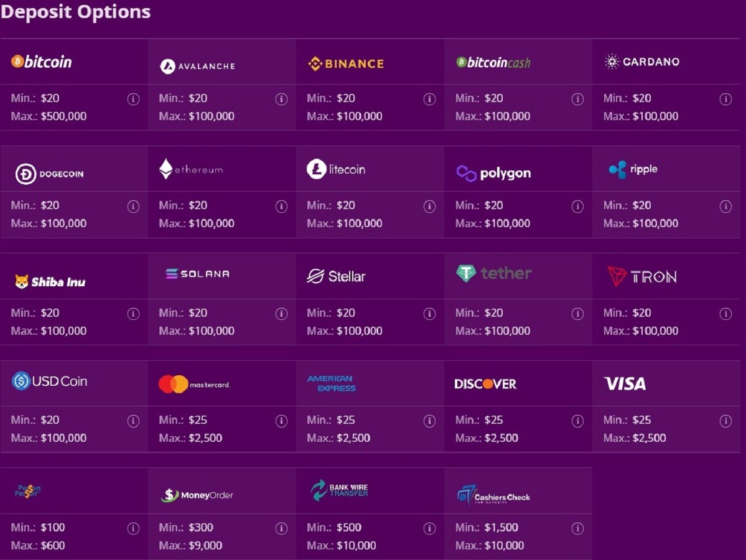Show info for Cashiers Check deposit
Image resolution: width=746 pixels, height=560 pixels.
tap(577, 529)
